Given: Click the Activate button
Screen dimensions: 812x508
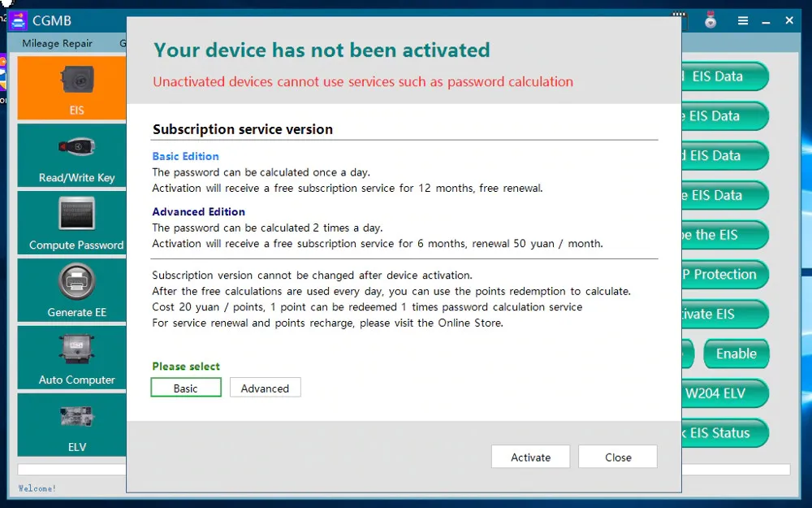Looking at the screenshot, I should [531, 457].
